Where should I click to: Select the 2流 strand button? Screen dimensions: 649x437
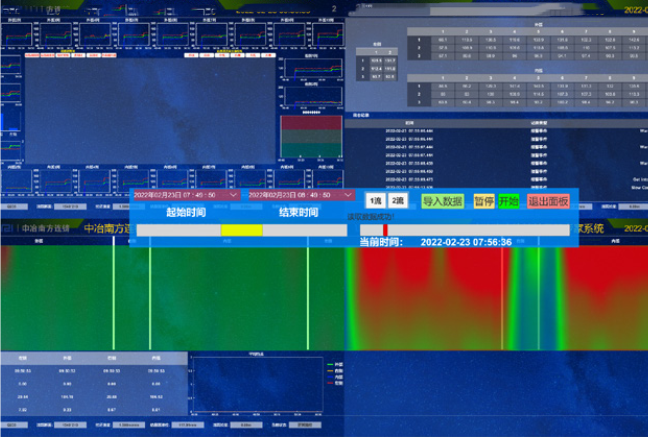(x=397, y=201)
